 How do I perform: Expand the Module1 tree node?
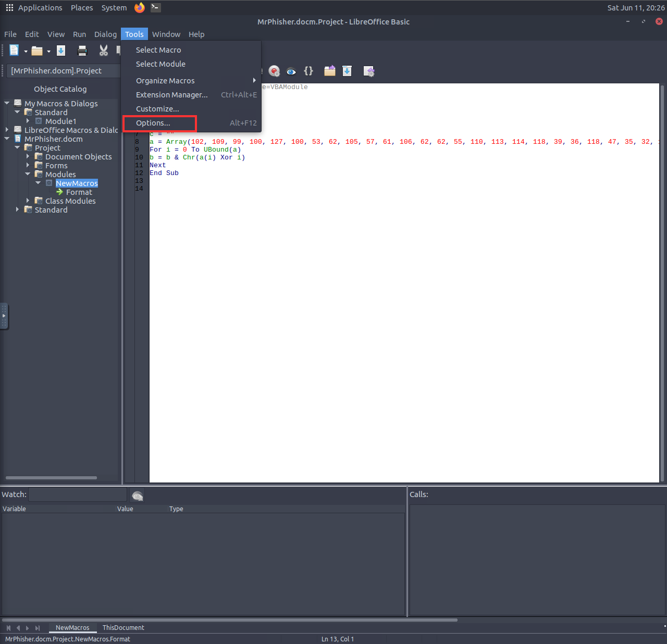click(x=28, y=121)
